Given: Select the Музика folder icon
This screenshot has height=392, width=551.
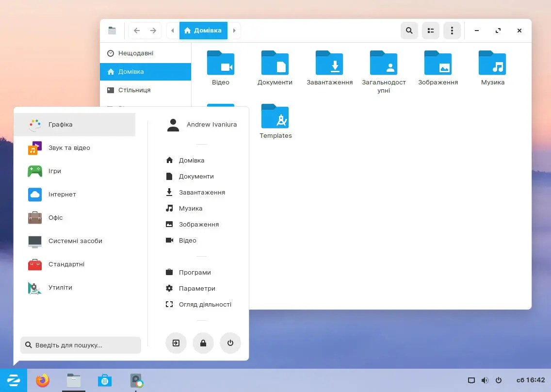Looking at the screenshot, I should tap(492, 63).
